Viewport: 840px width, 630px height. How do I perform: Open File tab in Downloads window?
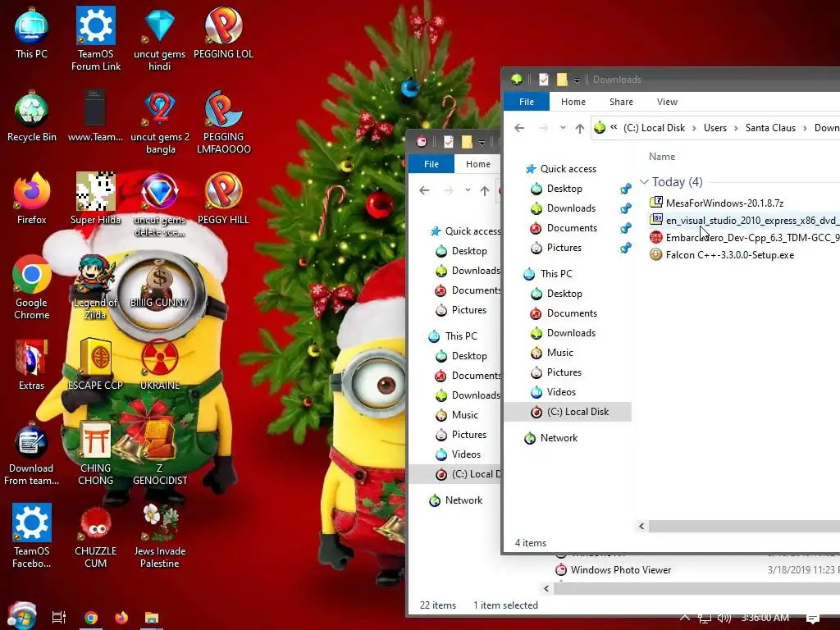point(527,102)
